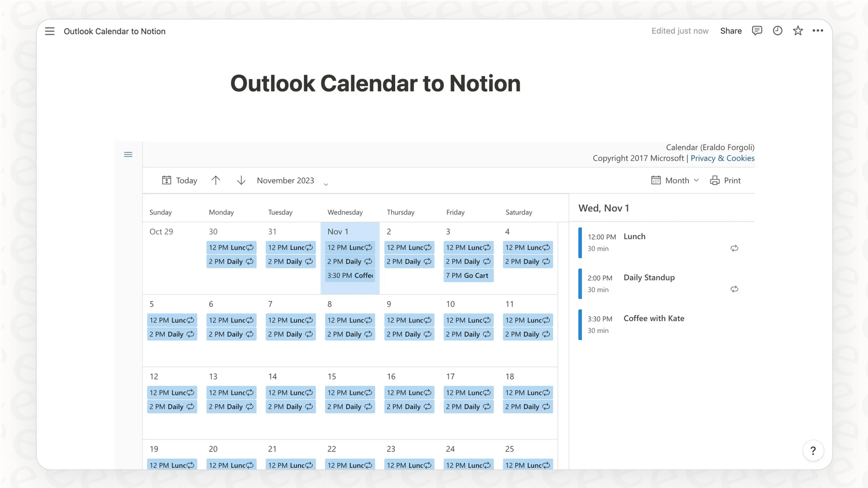
Task: Click the recurrence icon on Daily Standup
Action: 734,289
